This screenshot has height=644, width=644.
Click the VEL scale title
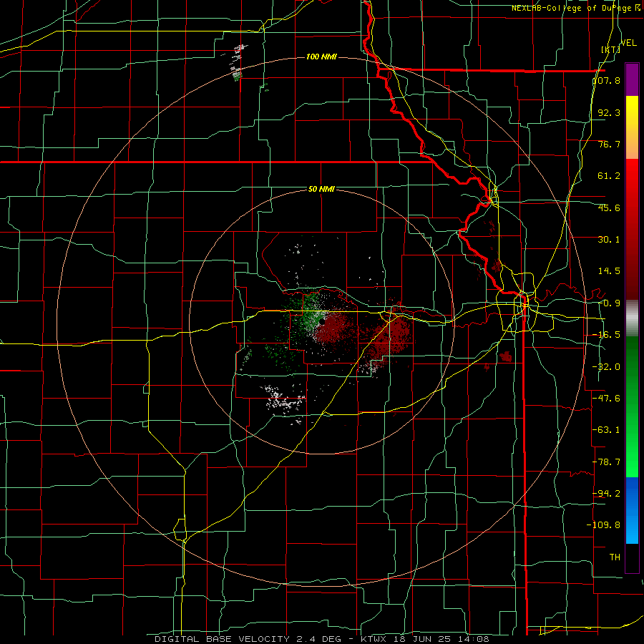tap(628, 43)
